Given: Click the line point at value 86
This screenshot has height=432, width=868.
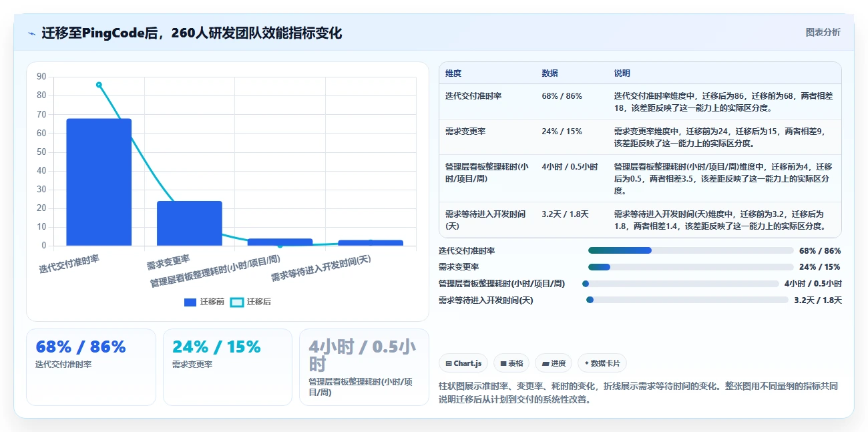Looking at the screenshot, I should click(x=99, y=85).
